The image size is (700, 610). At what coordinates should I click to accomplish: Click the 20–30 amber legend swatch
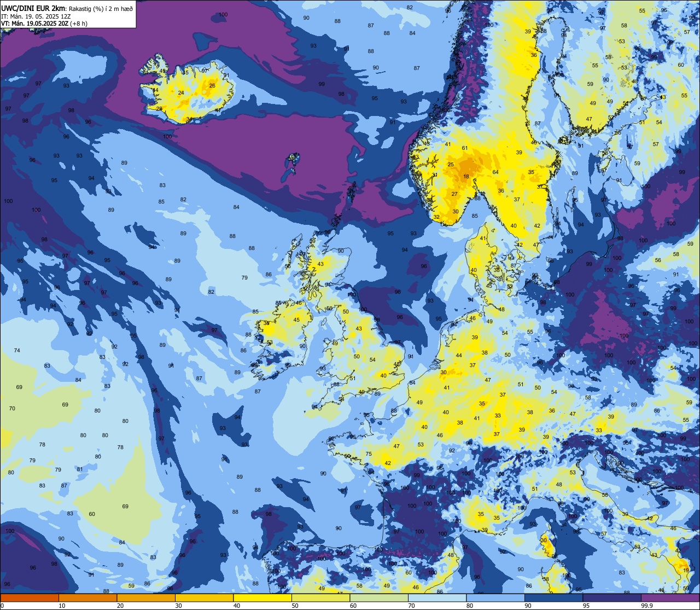point(146,597)
